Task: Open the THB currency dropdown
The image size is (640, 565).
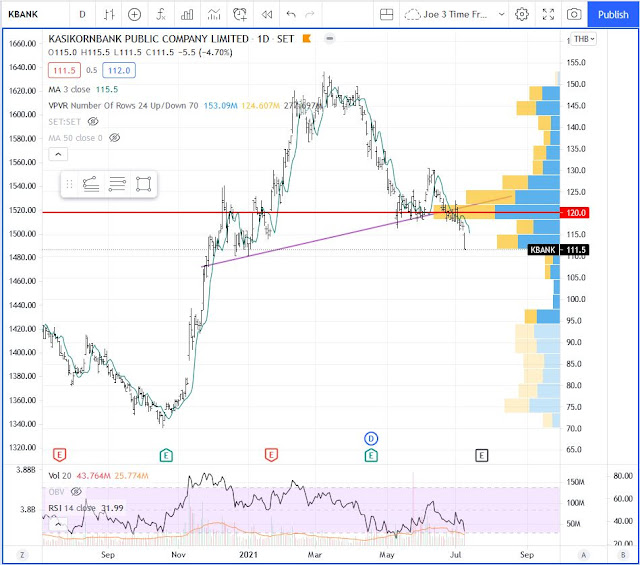Action: (584, 39)
